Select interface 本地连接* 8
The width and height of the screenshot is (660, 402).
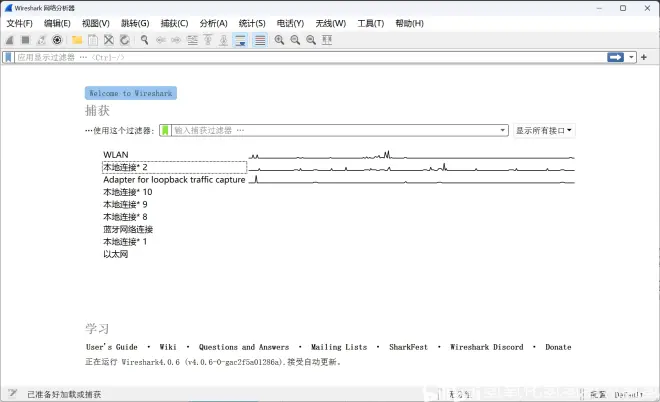coord(125,217)
